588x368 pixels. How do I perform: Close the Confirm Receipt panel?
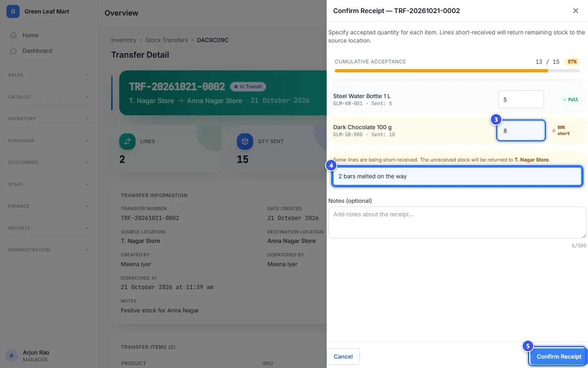pos(576,11)
